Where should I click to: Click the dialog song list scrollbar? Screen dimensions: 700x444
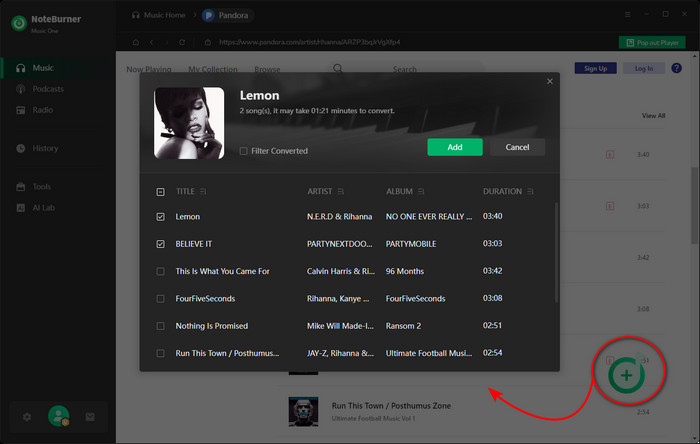tap(556, 253)
